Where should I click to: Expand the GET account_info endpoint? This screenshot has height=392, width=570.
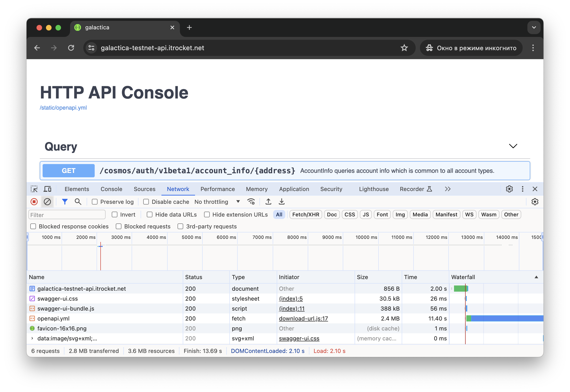pyautogui.click(x=284, y=171)
